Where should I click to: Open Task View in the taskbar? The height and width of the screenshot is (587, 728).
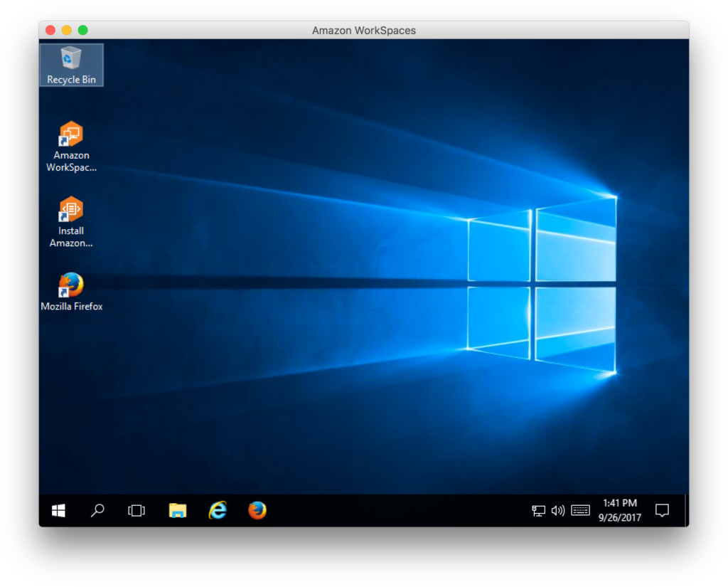[136, 510]
